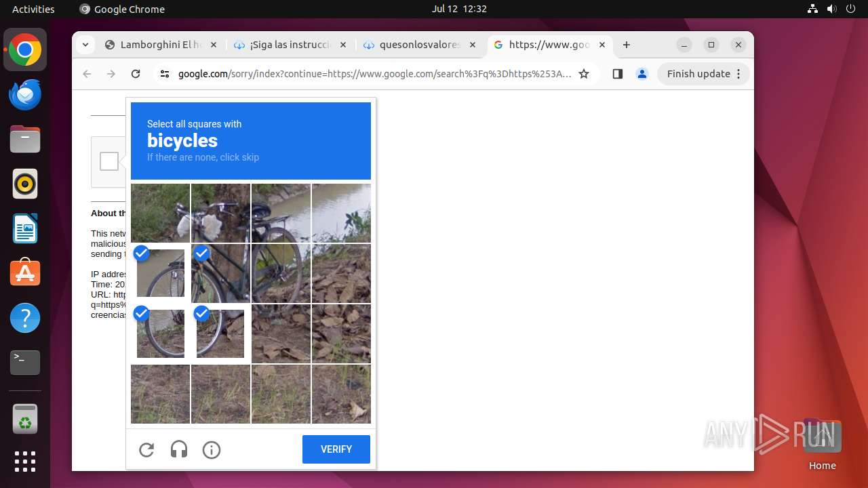
Task: Toggle the Chrome side panel
Action: [x=617, y=74]
